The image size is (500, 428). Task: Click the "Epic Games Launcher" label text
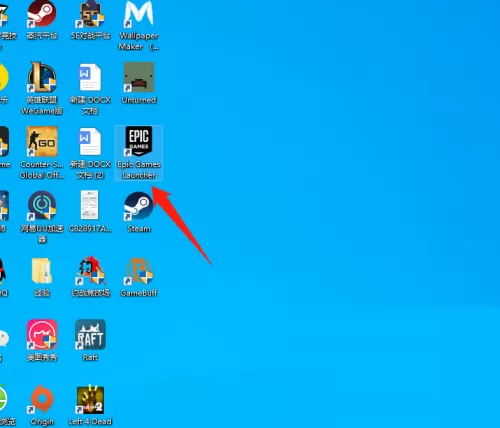click(139, 170)
